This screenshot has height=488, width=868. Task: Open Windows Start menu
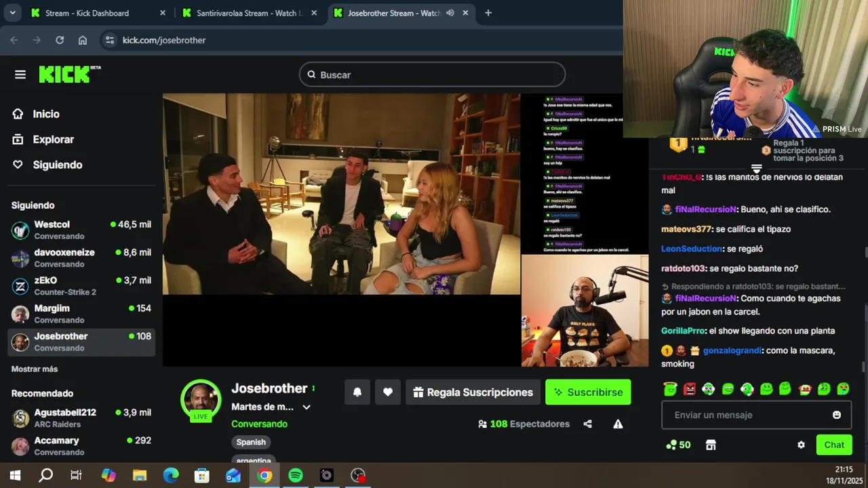coord(15,475)
